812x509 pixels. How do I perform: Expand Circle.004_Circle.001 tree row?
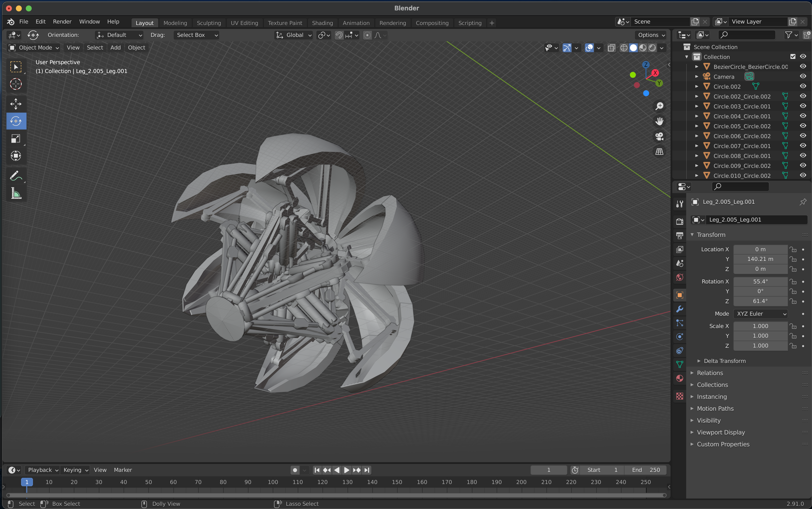[x=697, y=116]
